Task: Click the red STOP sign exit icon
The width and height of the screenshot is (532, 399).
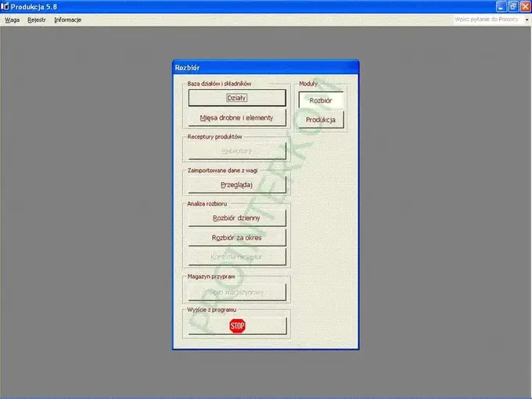Action: (x=237, y=326)
